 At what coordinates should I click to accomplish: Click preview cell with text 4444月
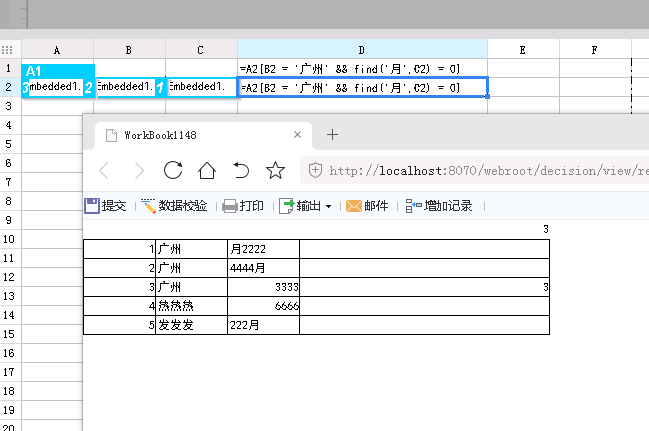263,268
